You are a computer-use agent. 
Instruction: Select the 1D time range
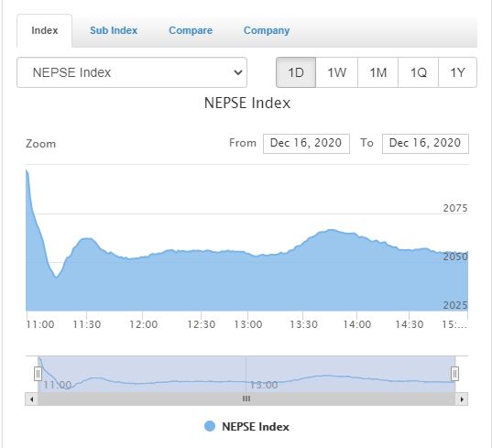click(x=296, y=72)
